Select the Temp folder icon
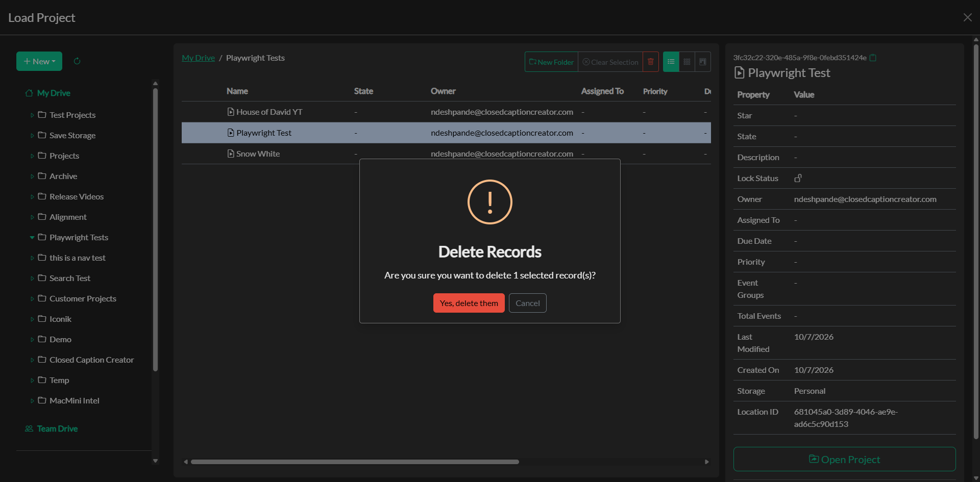The image size is (980, 482). (x=42, y=380)
